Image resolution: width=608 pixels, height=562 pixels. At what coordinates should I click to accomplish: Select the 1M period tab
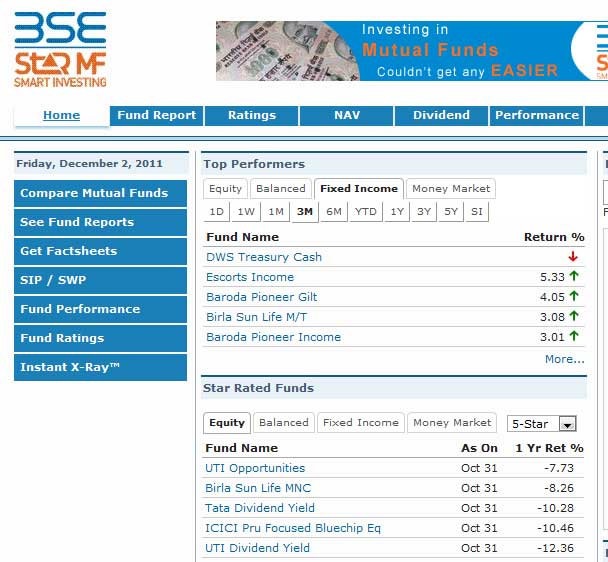pos(276,212)
